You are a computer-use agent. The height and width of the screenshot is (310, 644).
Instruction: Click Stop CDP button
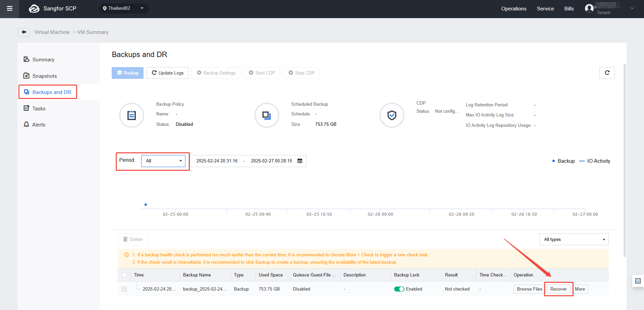click(301, 73)
